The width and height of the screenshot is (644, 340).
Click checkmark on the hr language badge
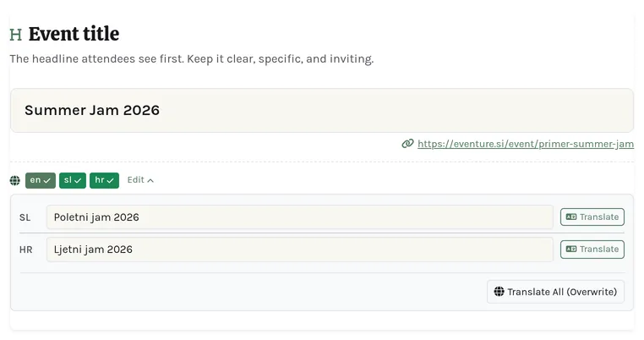point(111,180)
